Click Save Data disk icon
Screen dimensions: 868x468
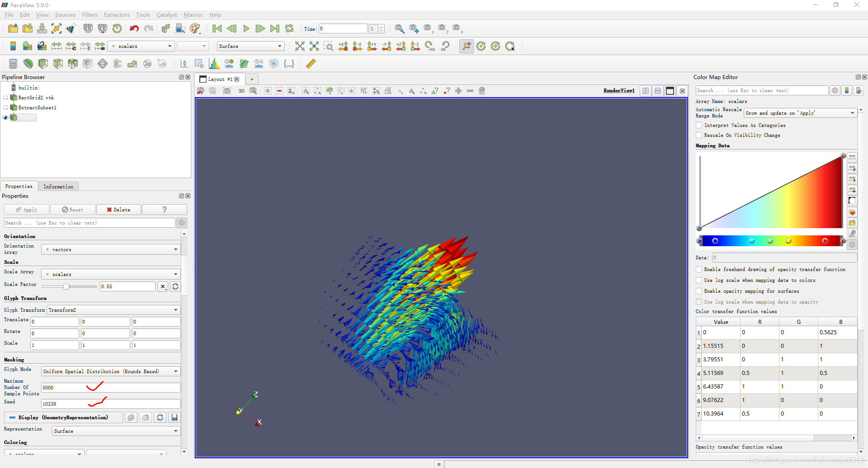[42, 28]
